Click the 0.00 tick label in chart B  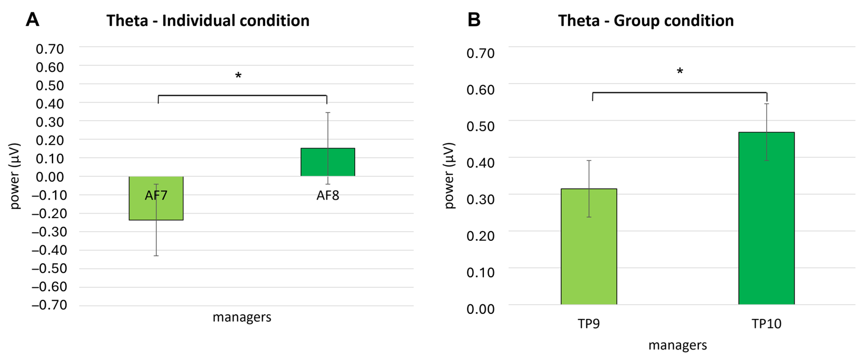480,309
